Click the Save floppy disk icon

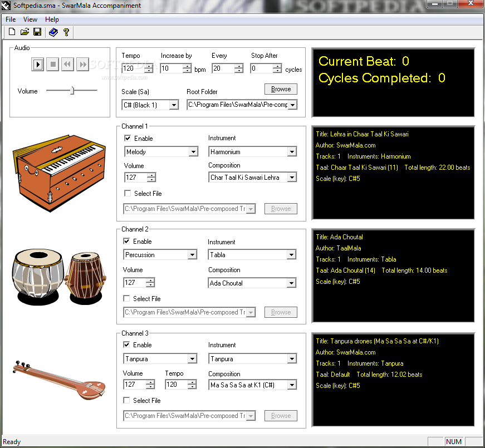(37, 32)
